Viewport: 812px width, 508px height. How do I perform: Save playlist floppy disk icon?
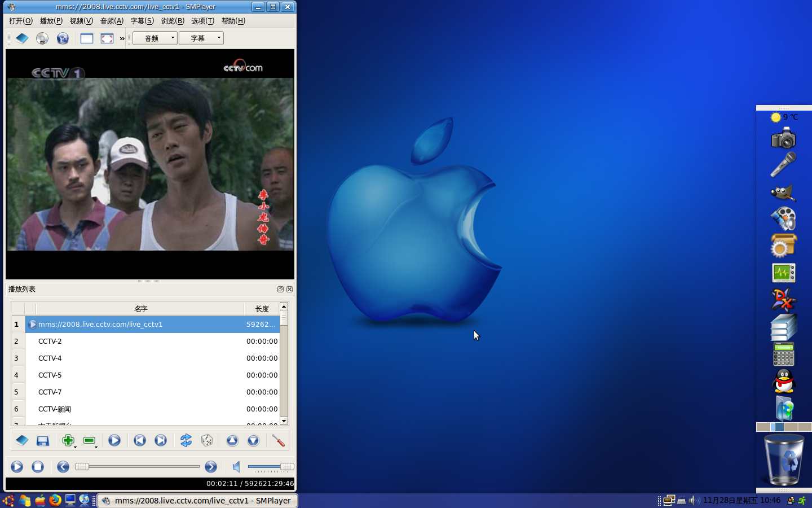(43, 440)
